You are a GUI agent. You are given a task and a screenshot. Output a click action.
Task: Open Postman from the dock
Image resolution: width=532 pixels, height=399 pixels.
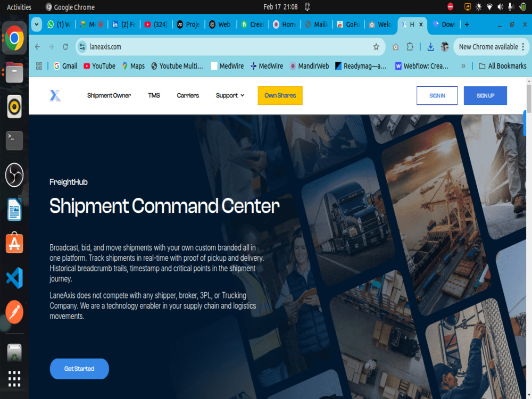[x=14, y=312]
